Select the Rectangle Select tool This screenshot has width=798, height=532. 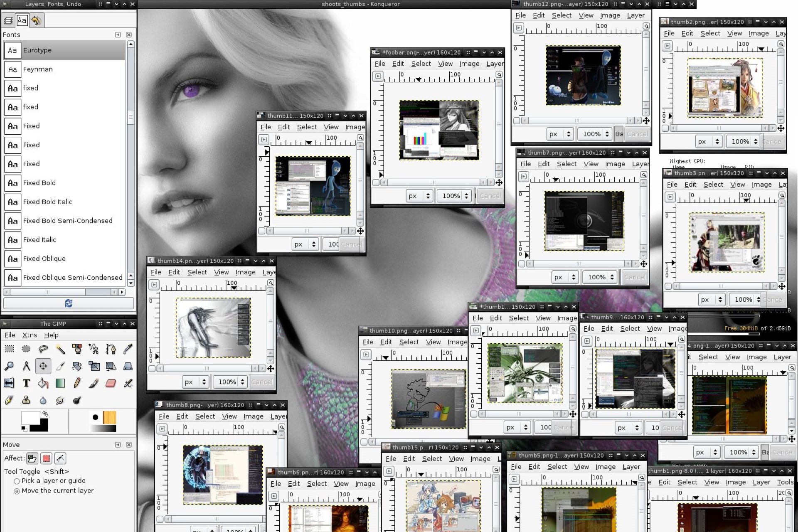(x=9, y=349)
